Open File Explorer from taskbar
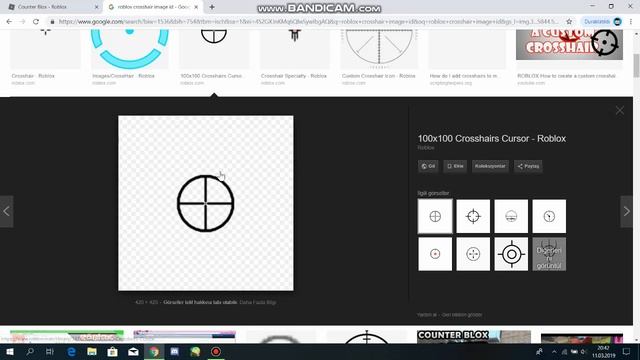The width and height of the screenshot is (640, 360). (x=92, y=352)
